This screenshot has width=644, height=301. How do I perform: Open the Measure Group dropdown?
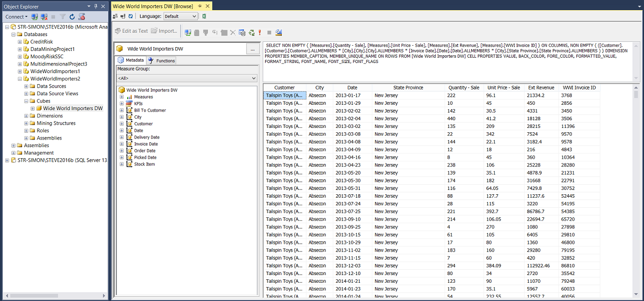click(187, 78)
